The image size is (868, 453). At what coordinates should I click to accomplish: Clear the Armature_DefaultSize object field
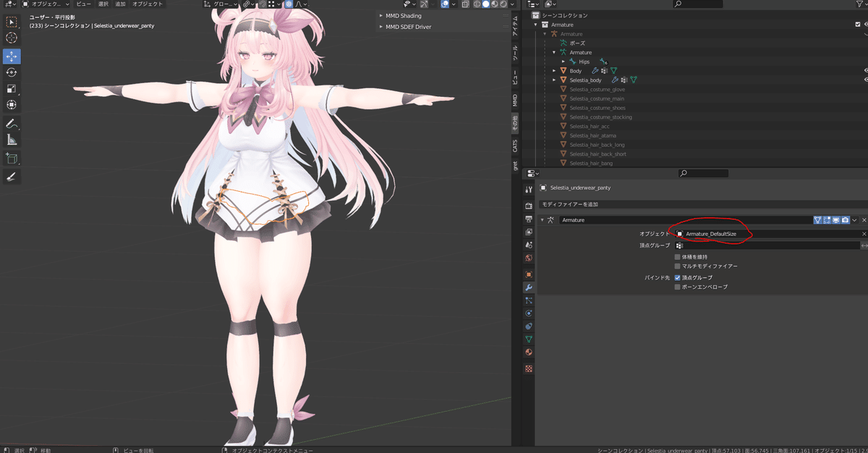click(x=864, y=234)
